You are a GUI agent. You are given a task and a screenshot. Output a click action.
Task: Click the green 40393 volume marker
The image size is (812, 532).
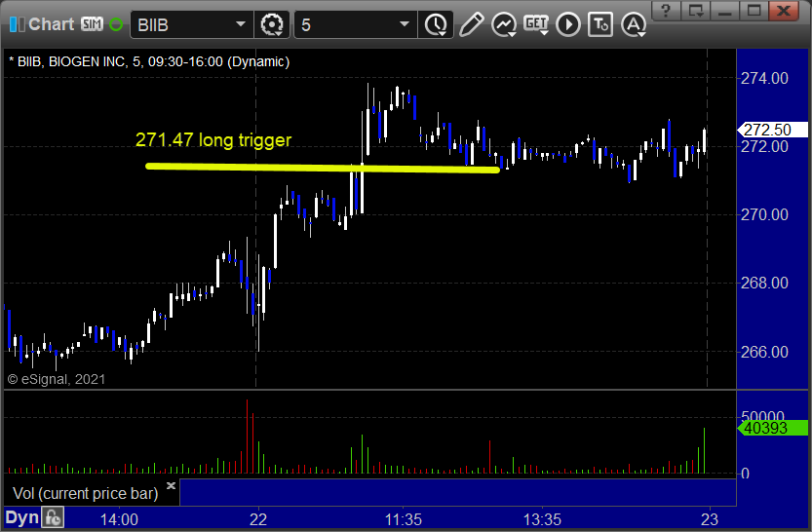click(772, 428)
